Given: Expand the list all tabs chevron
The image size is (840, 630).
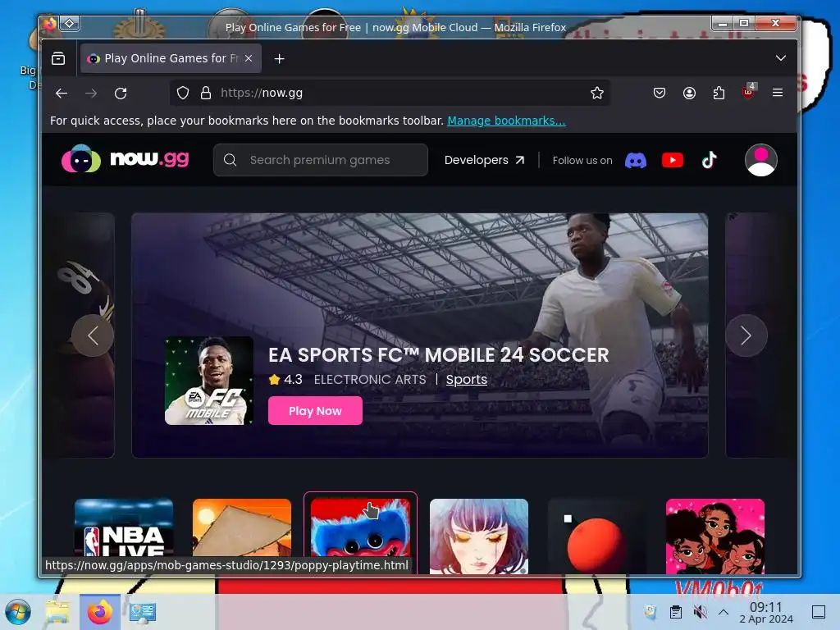Looking at the screenshot, I should pos(781,58).
